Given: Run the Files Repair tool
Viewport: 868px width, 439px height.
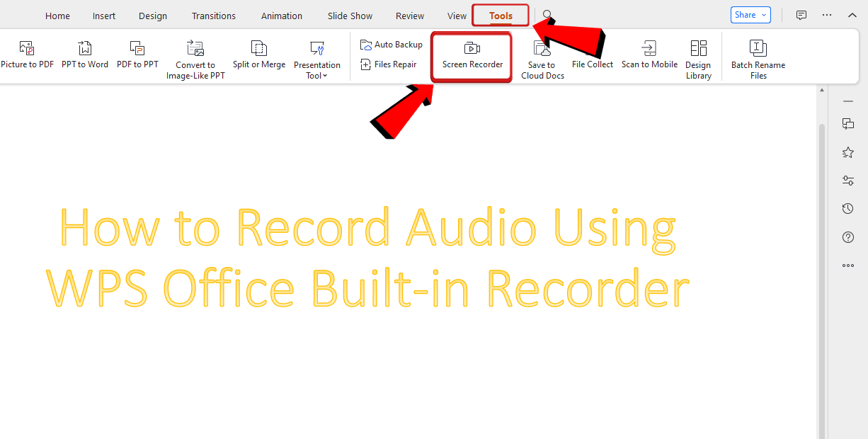Looking at the screenshot, I should 389,64.
